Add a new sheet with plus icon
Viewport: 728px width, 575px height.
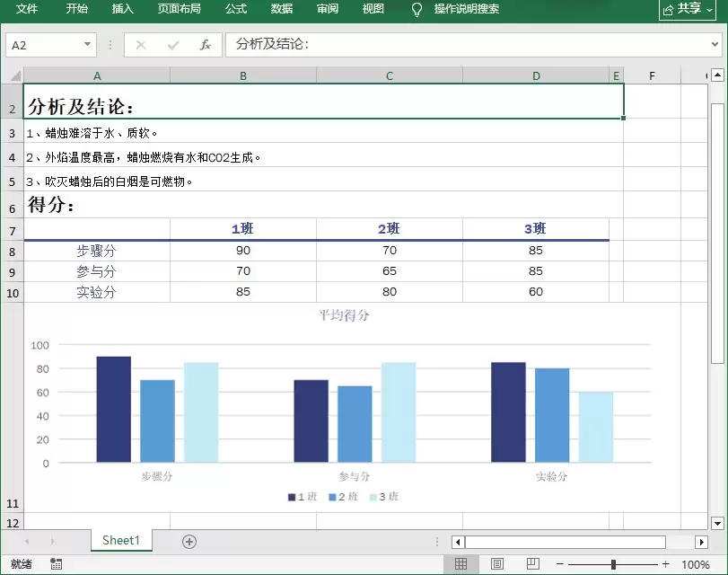click(189, 542)
